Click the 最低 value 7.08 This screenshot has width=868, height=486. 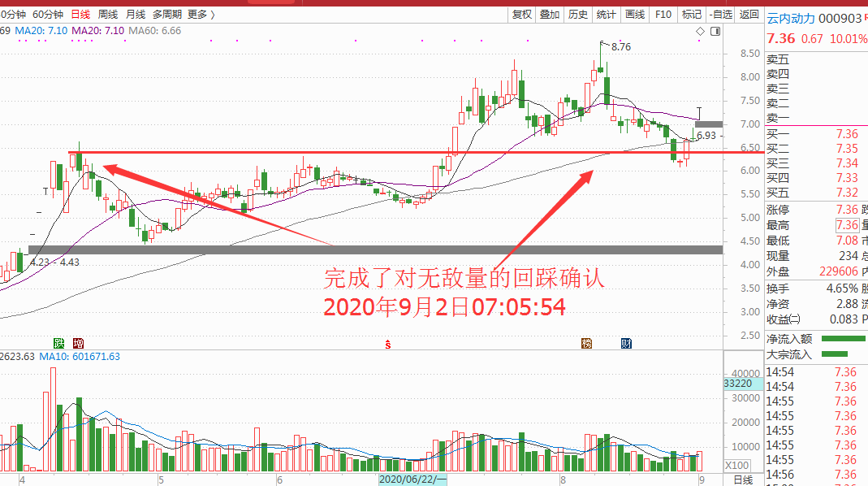[x=847, y=241]
